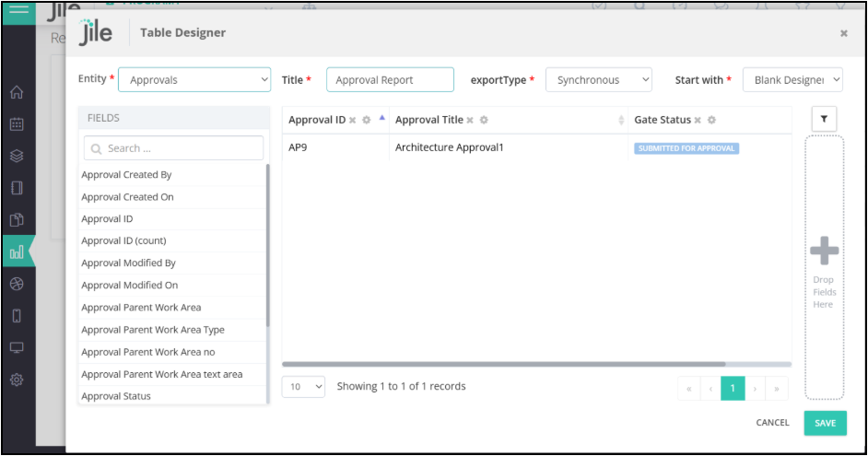Click the SUBMITTED FOR APPROVAL status badge
The height and width of the screenshot is (456, 868).
pos(686,148)
